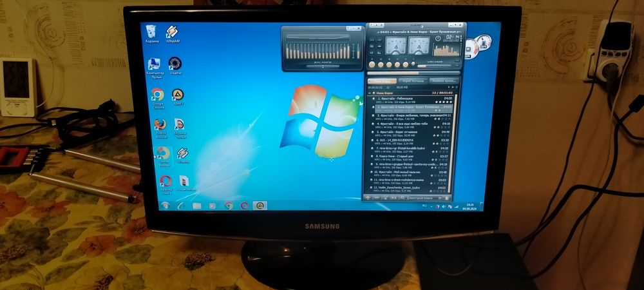Screen dimensions: 644x290
Task: Open File Explorer folder on the taskbar
Action: [196, 206]
